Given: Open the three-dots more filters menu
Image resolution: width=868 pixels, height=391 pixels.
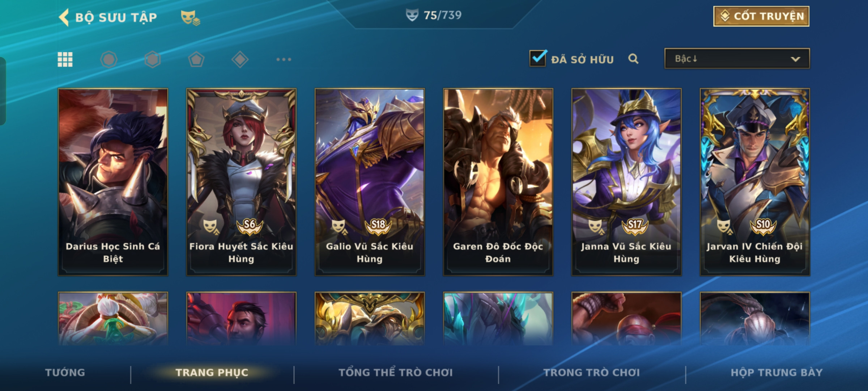Looking at the screenshot, I should click(284, 59).
